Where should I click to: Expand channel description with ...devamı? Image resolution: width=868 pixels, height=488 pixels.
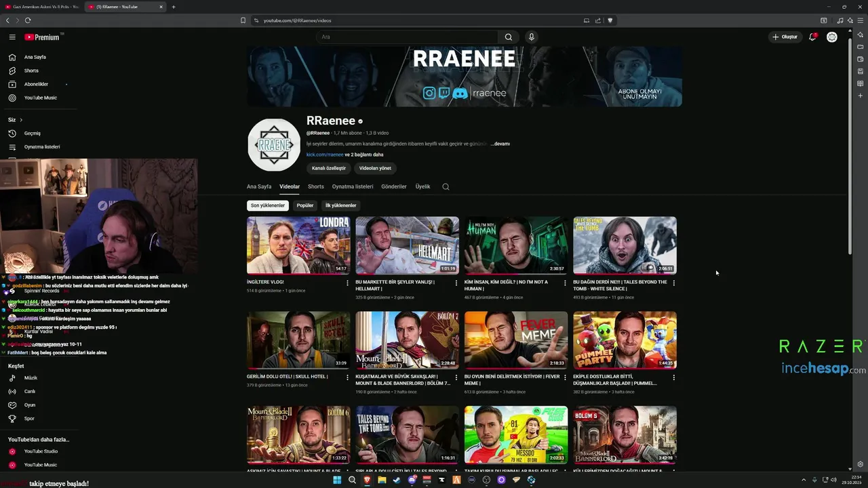(x=500, y=144)
